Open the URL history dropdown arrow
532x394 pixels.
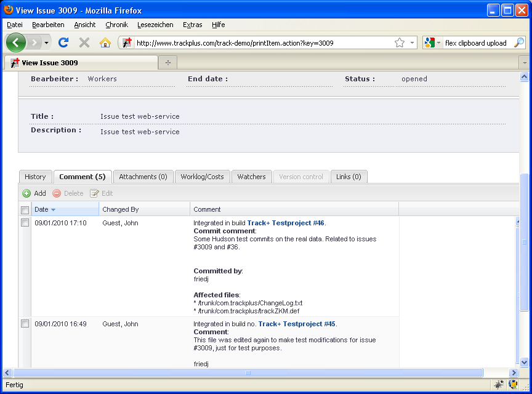pyautogui.click(x=412, y=43)
